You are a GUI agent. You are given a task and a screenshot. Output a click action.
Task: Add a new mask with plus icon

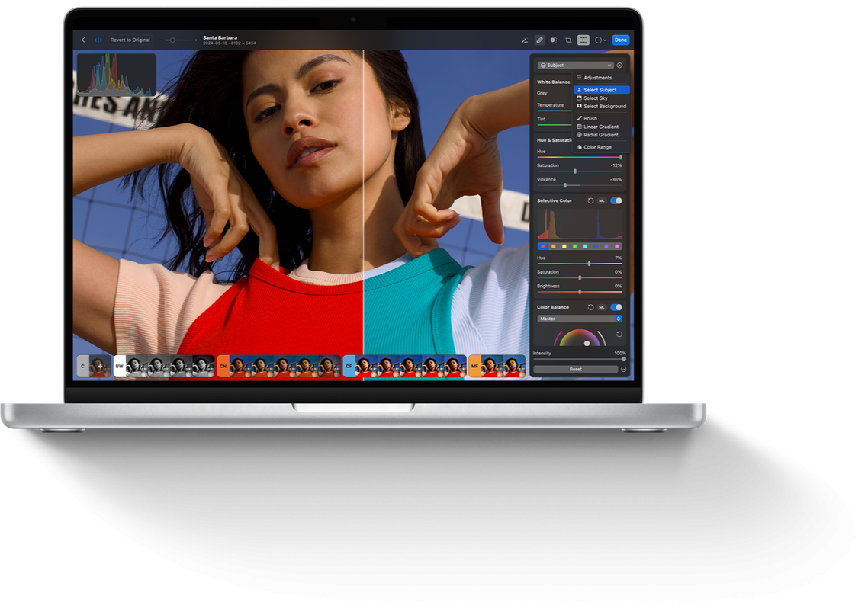pos(619,66)
